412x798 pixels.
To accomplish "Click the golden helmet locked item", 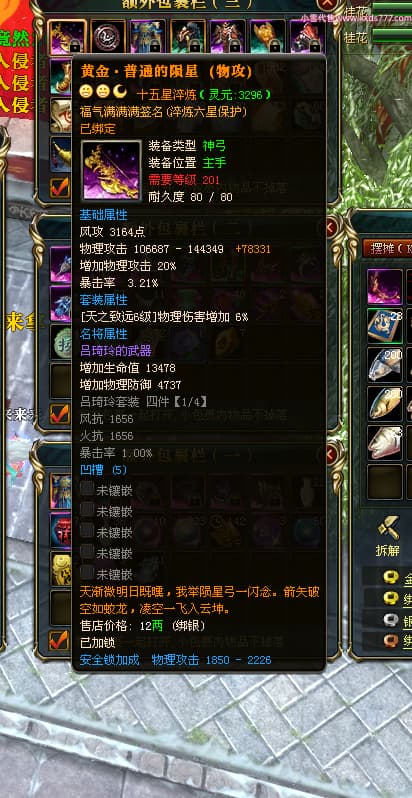I will pyautogui.click(x=268, y=37).
